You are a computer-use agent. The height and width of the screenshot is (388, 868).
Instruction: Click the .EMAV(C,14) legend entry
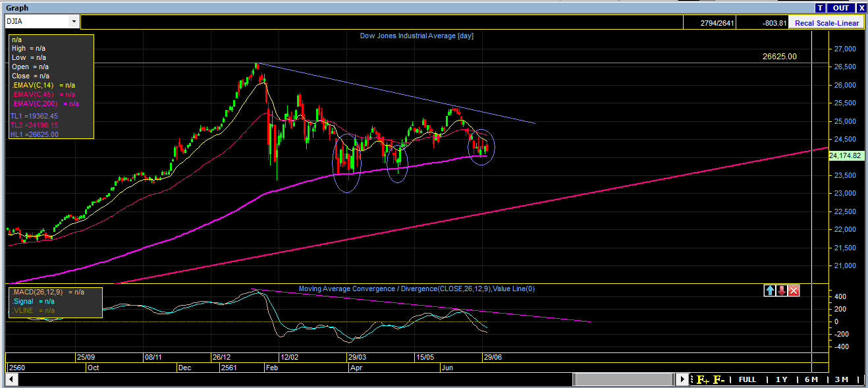(43, 85)
